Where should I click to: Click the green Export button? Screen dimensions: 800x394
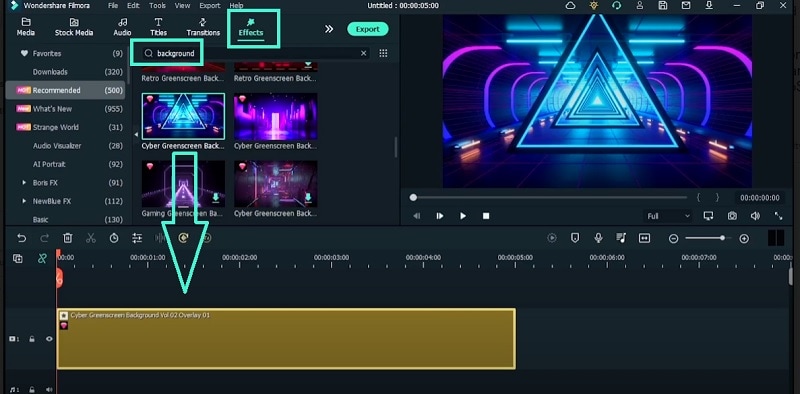pyautogui.click(x=367, y=29)
